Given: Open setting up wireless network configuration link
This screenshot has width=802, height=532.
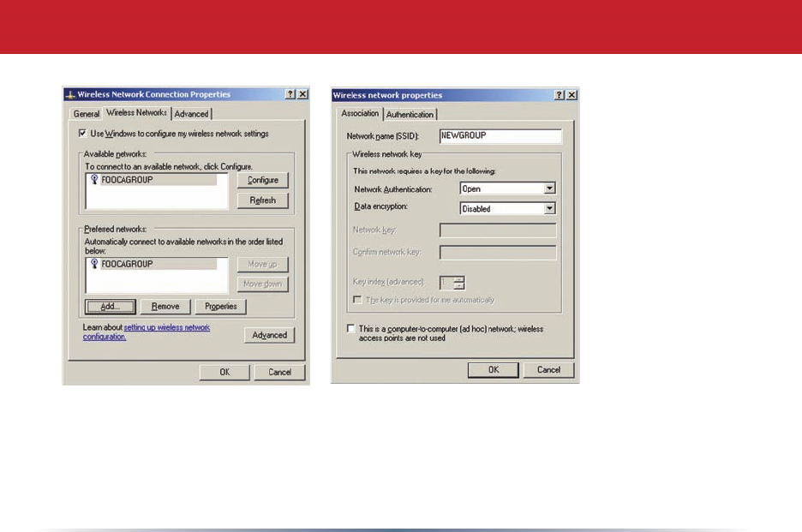Looking at the screenshot, I should tap(147, 332).
